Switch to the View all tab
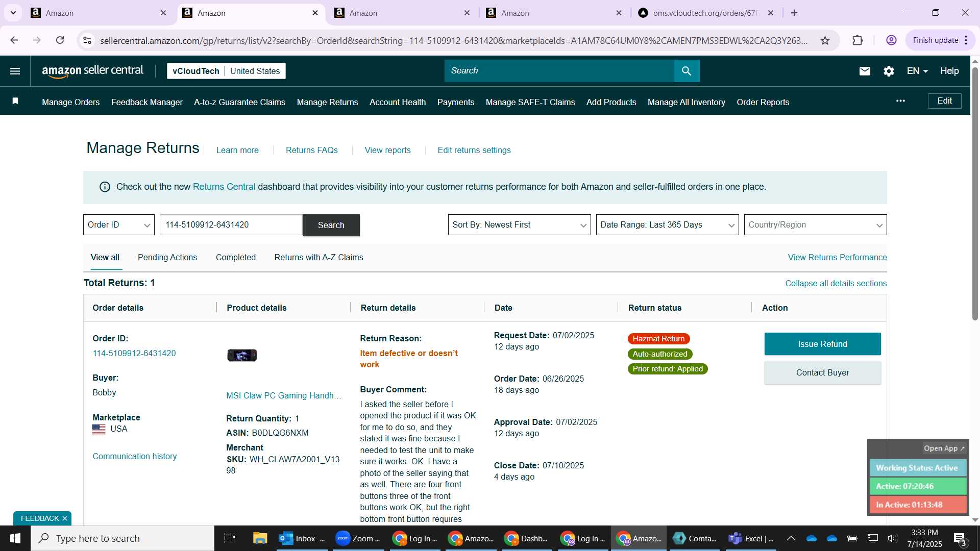This screenshot has height=551, width=980. pyautogui.click(x=105, y=257)
